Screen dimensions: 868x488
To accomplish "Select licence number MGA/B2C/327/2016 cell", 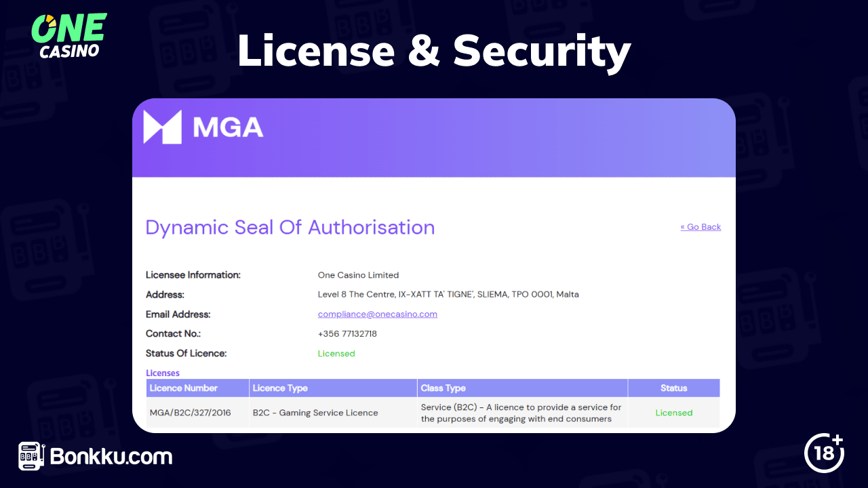I will tap(198, 413).
